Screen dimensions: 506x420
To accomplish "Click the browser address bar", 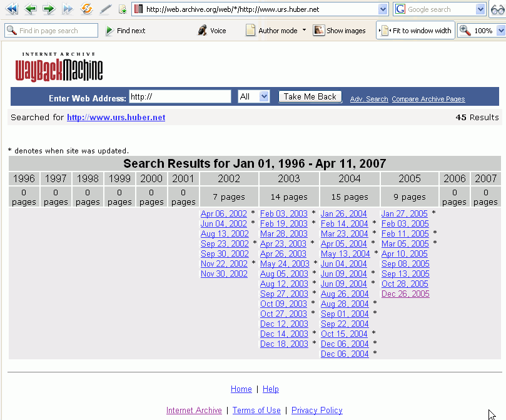I will (x=261, y=9).
